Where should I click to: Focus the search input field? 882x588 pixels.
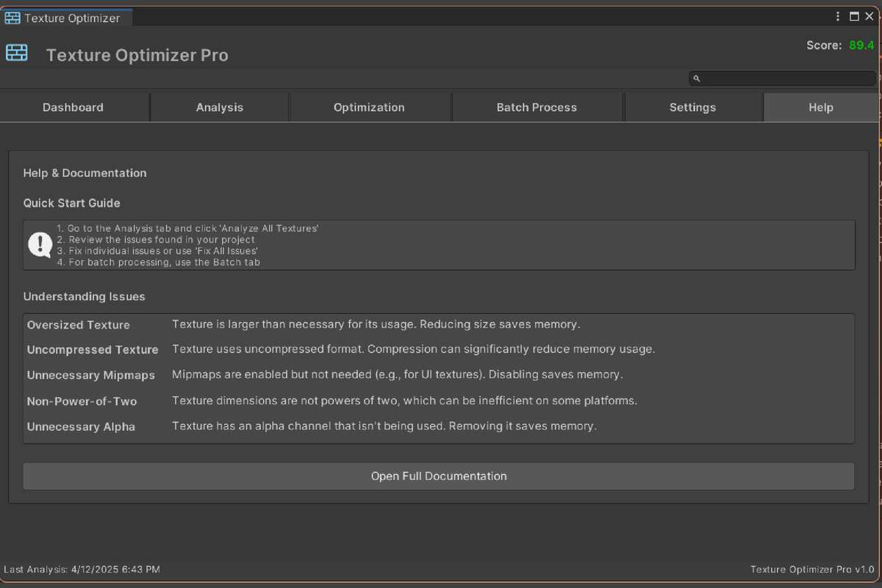pyautogui.click(x=783, y=79)
